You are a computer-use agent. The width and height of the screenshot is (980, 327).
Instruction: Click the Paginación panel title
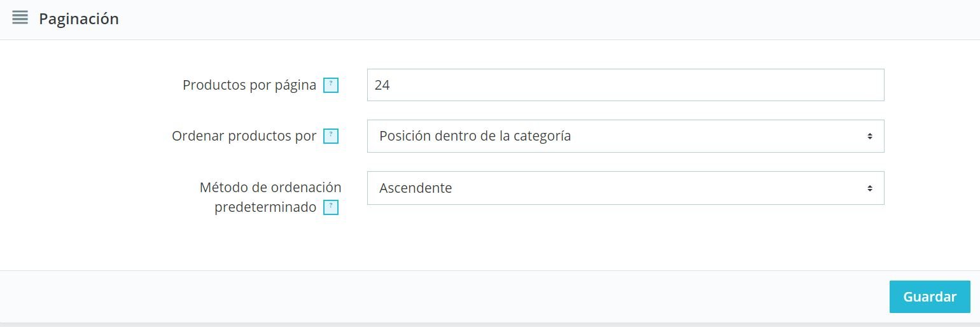coord(79,19)
